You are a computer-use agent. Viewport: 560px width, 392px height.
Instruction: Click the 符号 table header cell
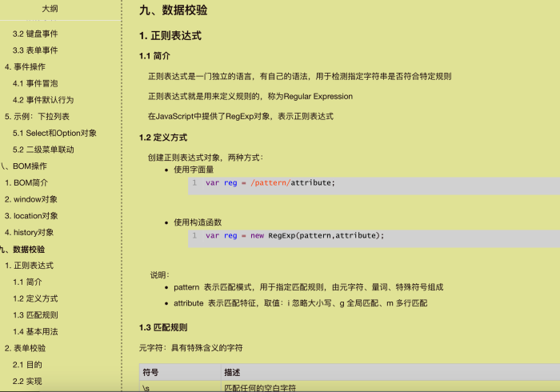point(180,372)
